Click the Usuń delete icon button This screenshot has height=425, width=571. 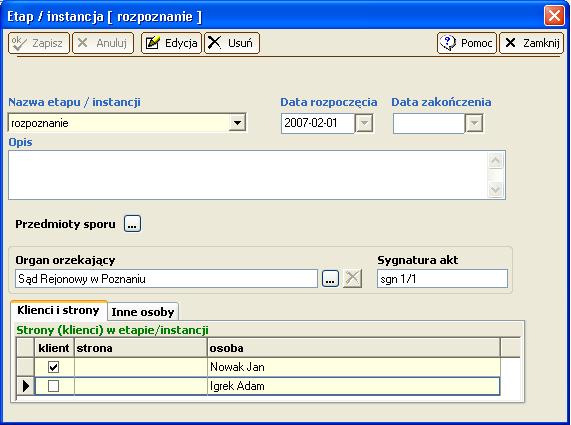[x=232, y=43]
